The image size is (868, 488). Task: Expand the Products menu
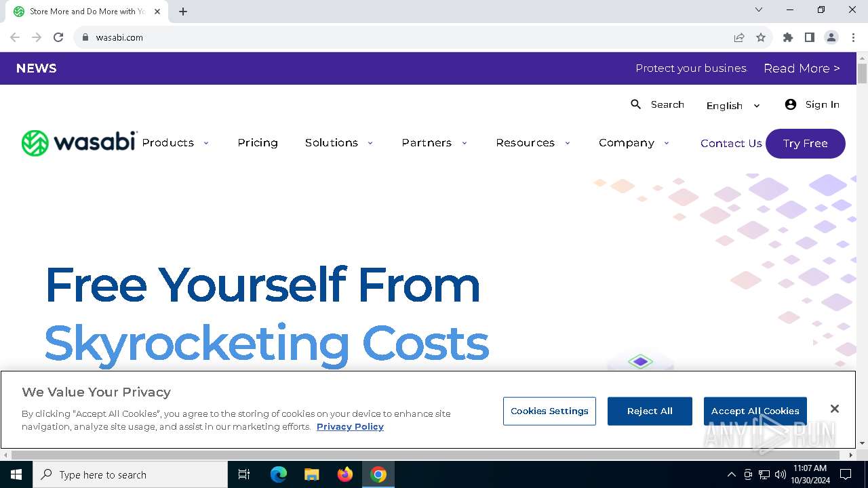click(176, 143)
